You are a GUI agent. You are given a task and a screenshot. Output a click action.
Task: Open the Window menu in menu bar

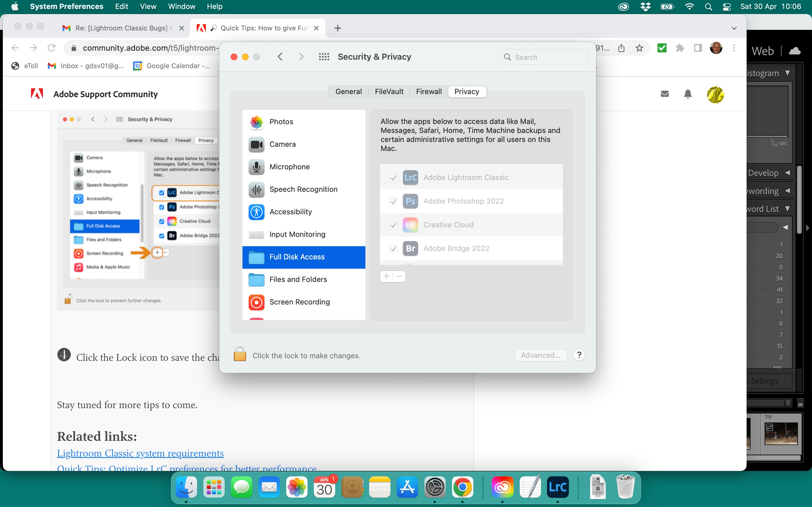(181, 6)
